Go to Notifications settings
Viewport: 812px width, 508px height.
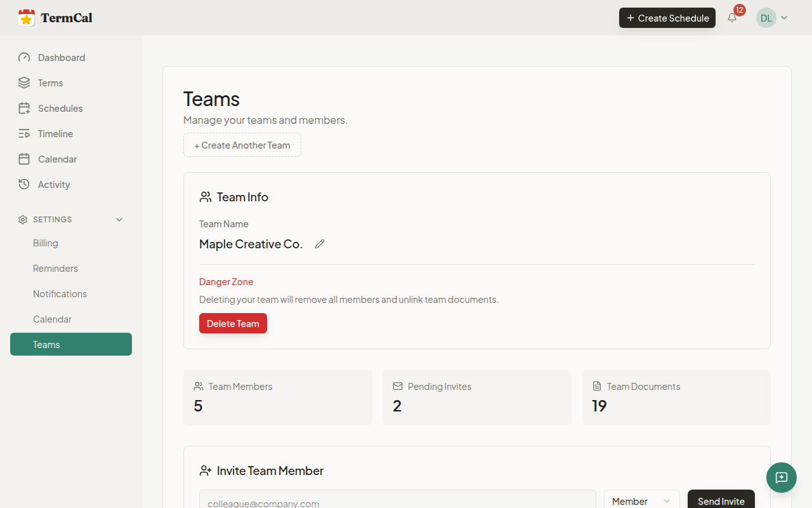[x=60, y=293]
